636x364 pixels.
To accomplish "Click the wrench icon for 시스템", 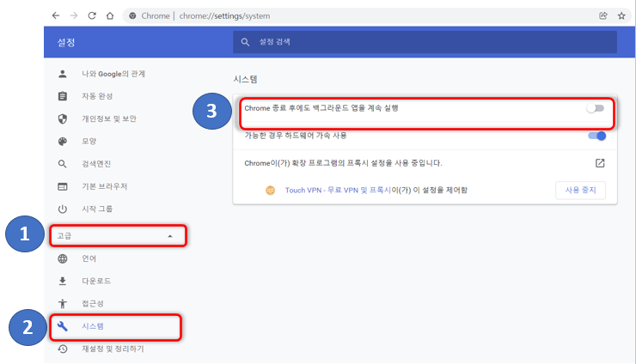I will coord(63,326).
